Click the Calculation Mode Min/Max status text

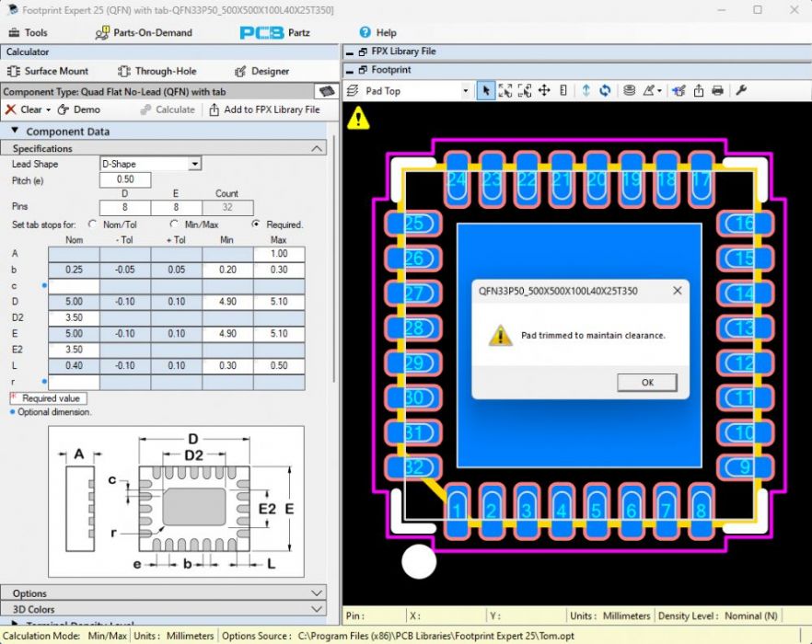pos(64,637)
